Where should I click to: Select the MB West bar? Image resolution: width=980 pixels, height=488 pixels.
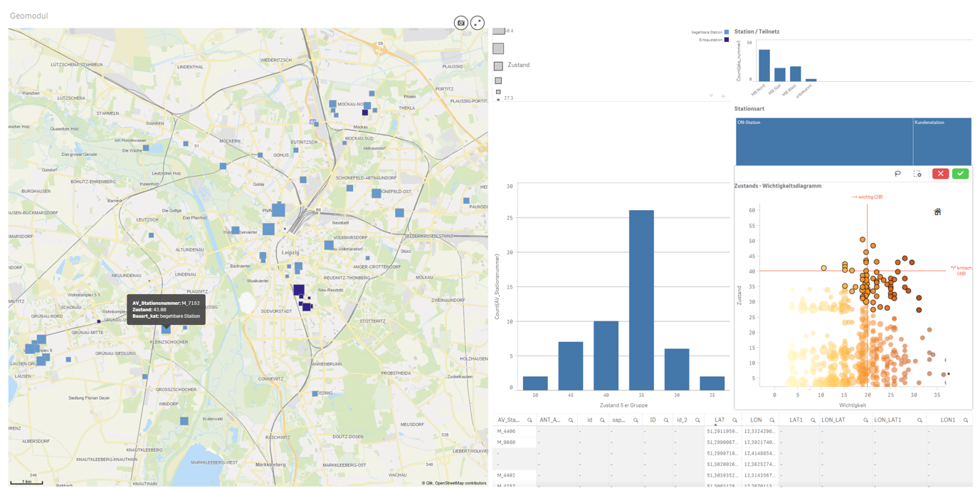[796, 74]
